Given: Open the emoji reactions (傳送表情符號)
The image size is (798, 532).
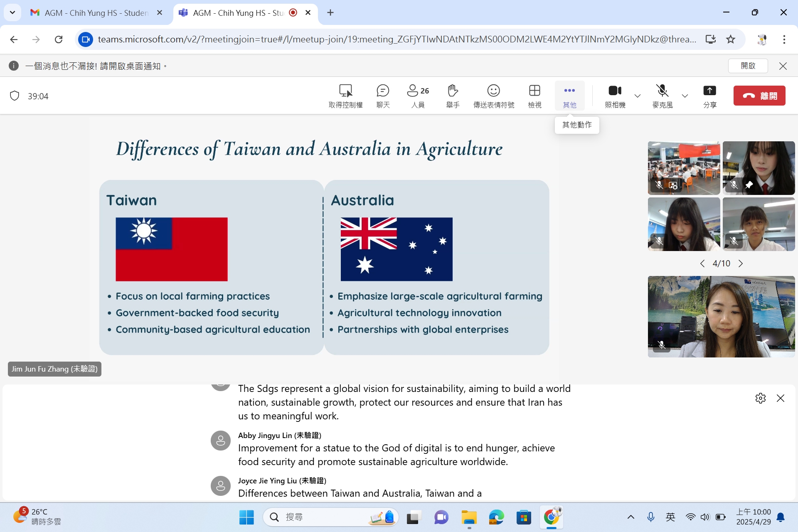Looking at the screenshot, I should (493, 96).
